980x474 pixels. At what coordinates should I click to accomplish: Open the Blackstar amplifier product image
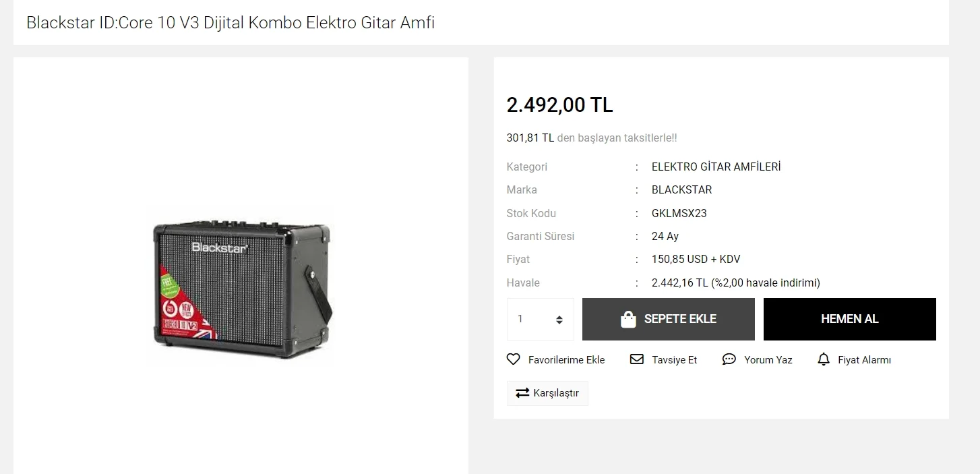click(241, 287)
